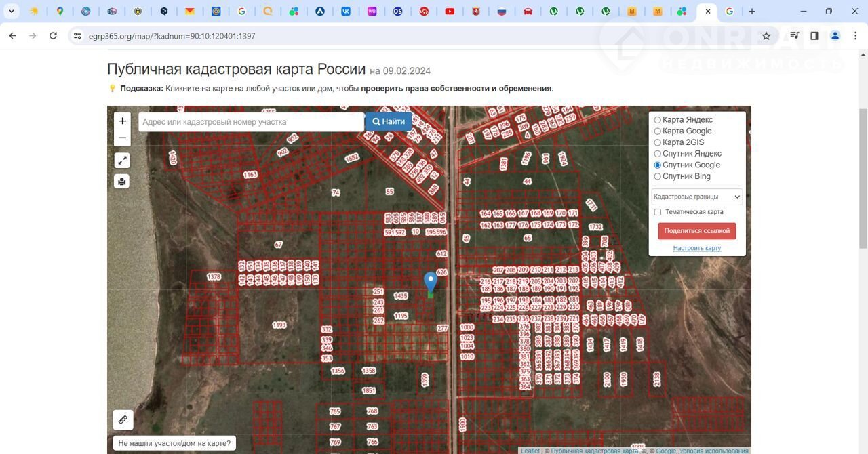Open a new browser tab

tap(751, 12)
